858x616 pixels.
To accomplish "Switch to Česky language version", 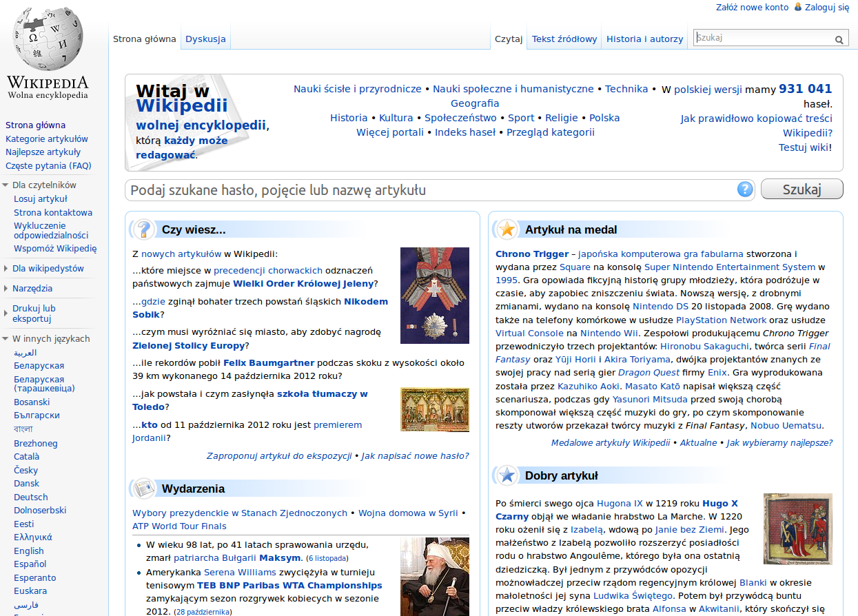I will (26, 470).
